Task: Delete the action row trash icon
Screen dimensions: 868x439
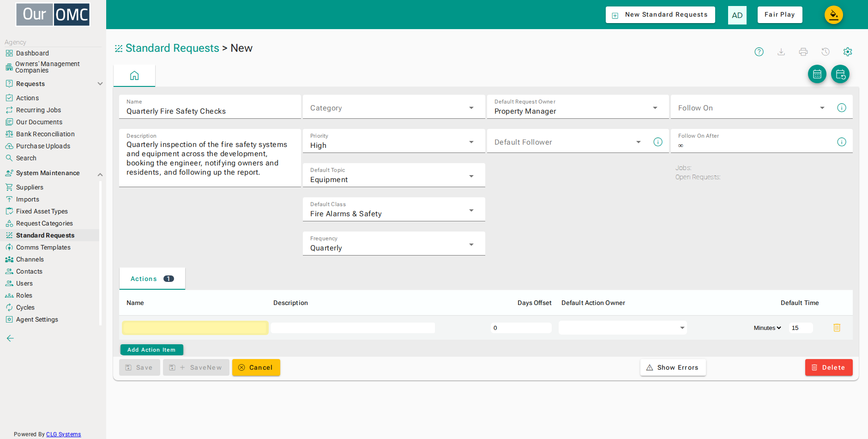Action: (837, 328)
